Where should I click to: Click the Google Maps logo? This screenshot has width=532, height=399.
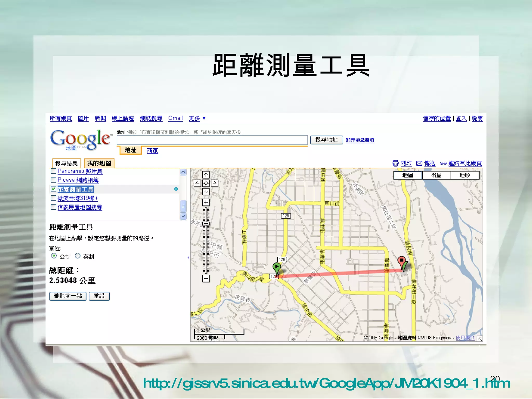point(81,140)
